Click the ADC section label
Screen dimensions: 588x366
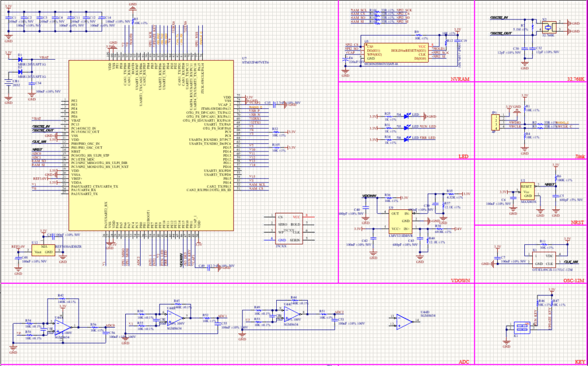[465, 362]
